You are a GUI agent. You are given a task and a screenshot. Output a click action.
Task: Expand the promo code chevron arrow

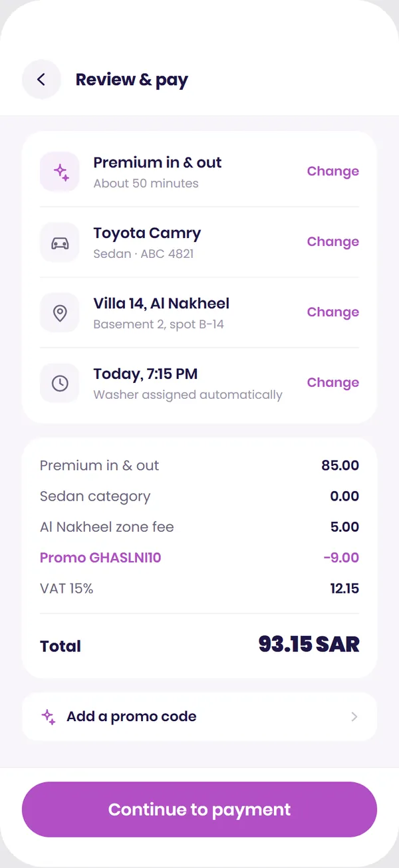click(354, 716)
